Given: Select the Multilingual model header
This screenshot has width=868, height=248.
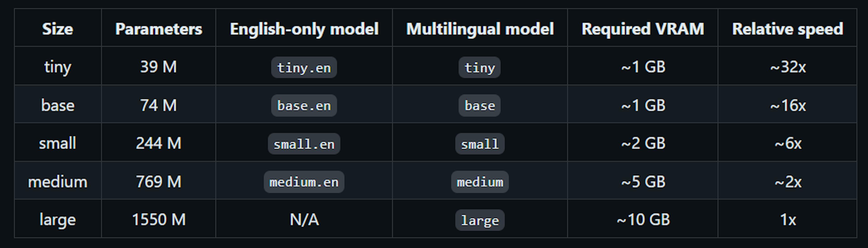Looking at the screenshot, I should click(480, 29).
